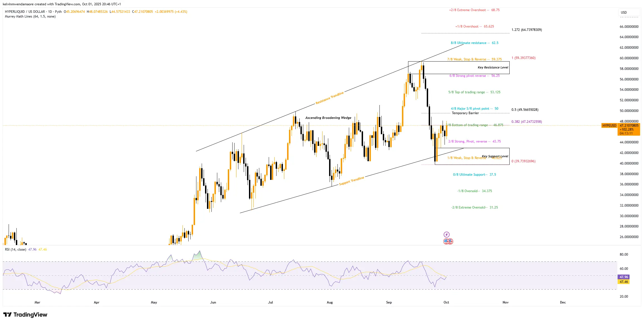Click the 8/8 Ultimate resistance 62.5 label
Screen dimensions: 644x323
click(x=474, y=43)
